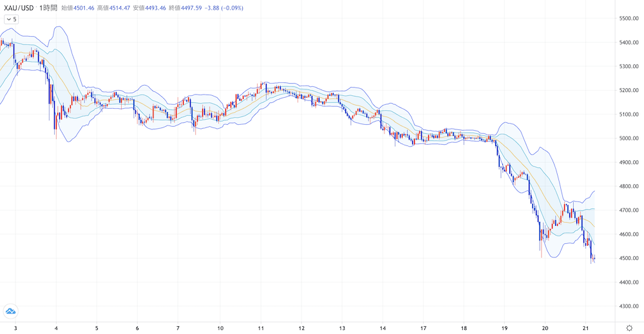Image resolution: width=644 pixels, height=334 pixels.
Task: Select date 7 on the time axis
Action: pos(178,328)
